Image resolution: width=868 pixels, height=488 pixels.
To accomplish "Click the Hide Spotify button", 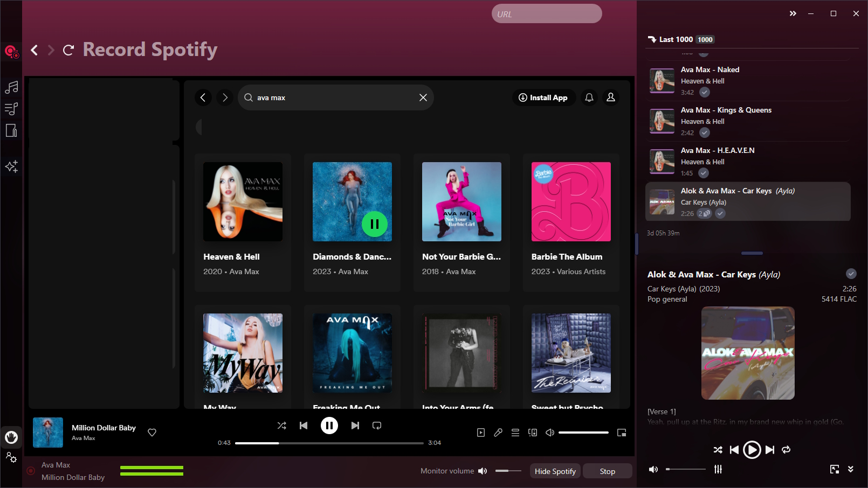I will tap(555, 471).
